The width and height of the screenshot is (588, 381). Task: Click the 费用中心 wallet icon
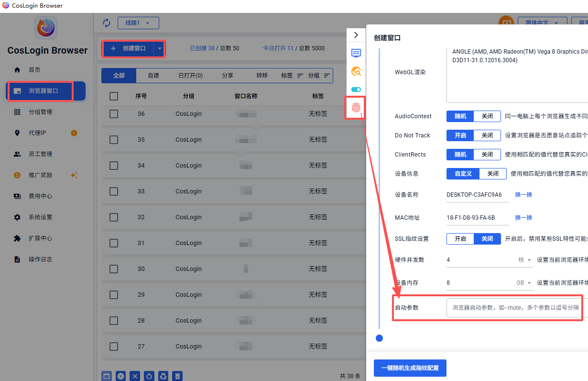17,196
